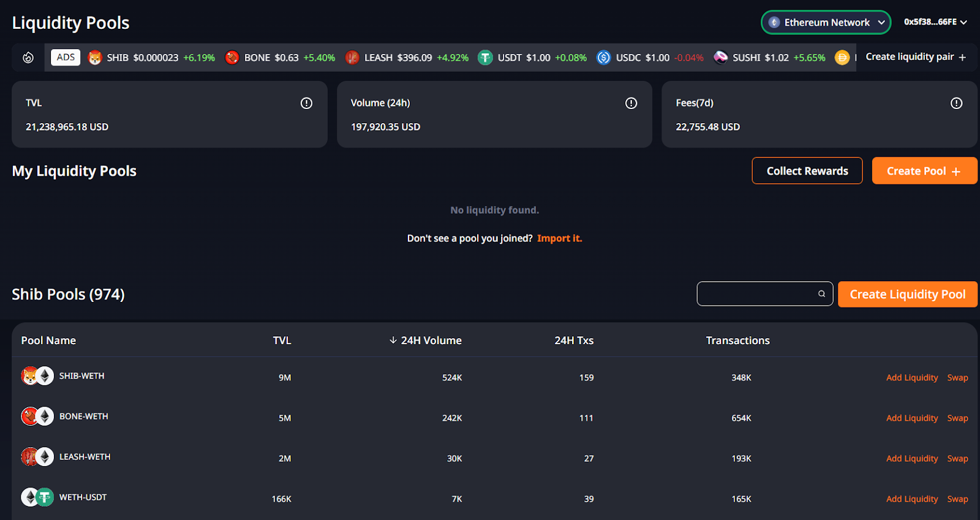Click the 197,920.35 USD volume value
The height and width of the screenshot is (520, 980).
[x=385, y=127]
